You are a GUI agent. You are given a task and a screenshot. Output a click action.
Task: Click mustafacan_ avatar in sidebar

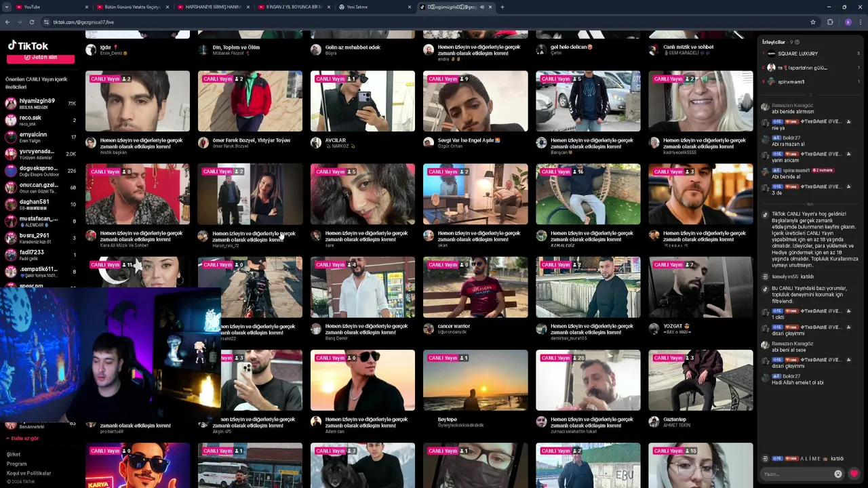[x=10, y=221]
